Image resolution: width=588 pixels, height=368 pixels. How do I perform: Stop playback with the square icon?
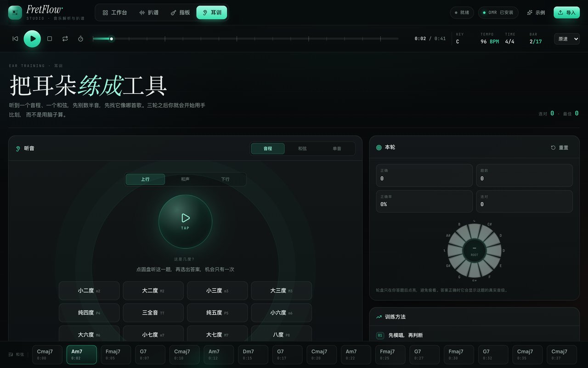[50, 39]
